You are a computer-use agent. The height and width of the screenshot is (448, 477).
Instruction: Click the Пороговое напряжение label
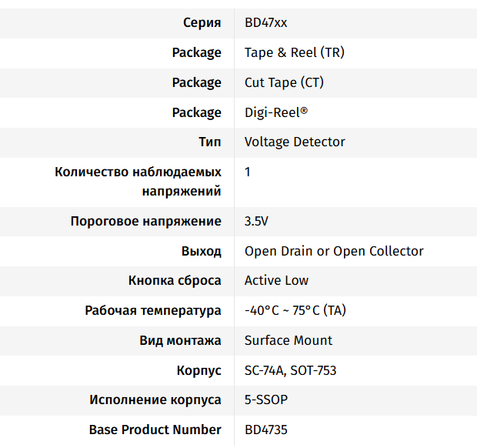(x=145, y=222)
